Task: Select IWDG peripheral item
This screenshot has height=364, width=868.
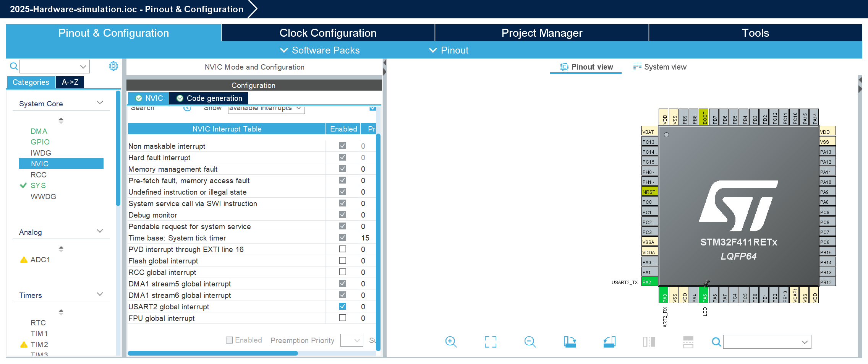Action: click(x=41, y=153)
